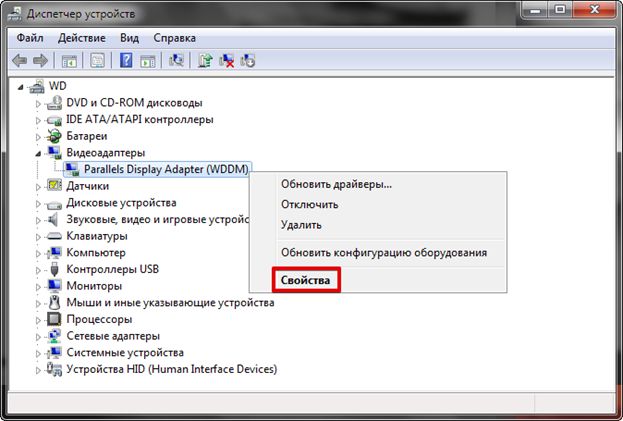
Task: Select the WD computer root icon
Action: click(x=37, y=86)
